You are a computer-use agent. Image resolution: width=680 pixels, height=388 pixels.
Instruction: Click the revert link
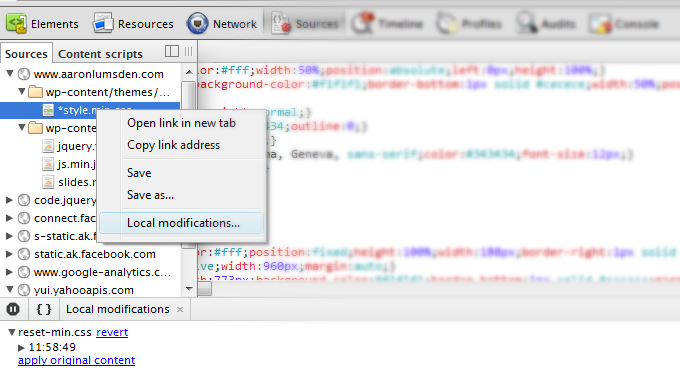click(x=112, y=332)
